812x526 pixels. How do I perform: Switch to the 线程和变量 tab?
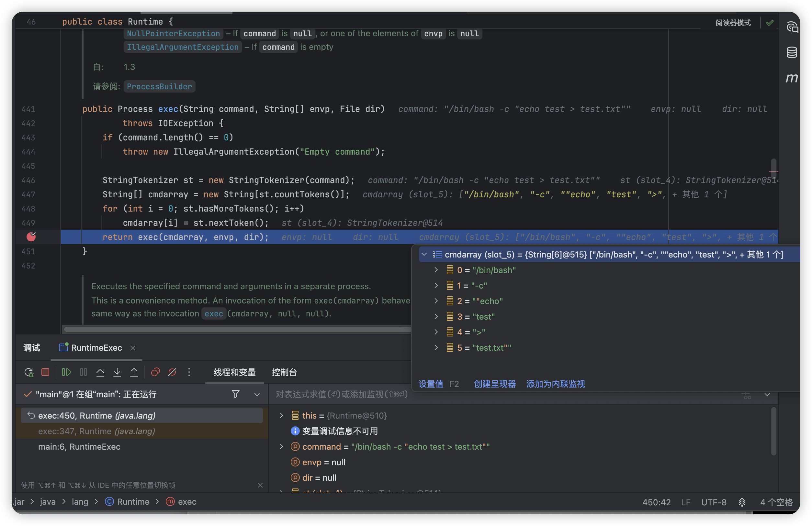pos(235,372)
